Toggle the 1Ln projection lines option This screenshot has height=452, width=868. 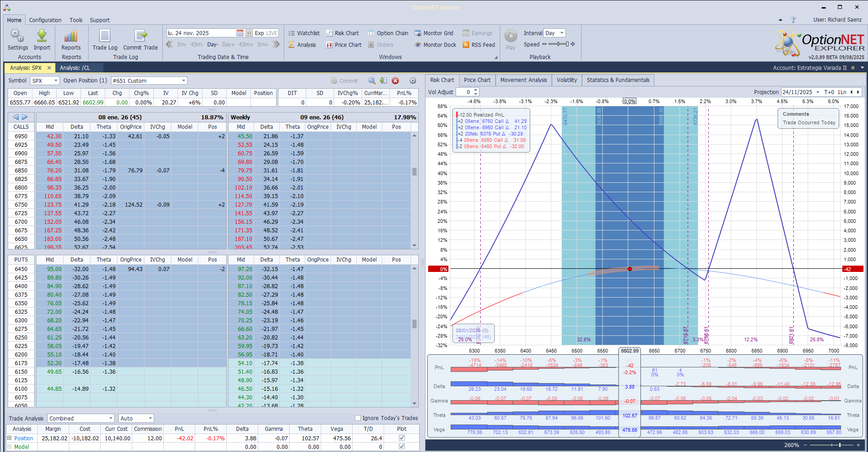pos(841,92)
